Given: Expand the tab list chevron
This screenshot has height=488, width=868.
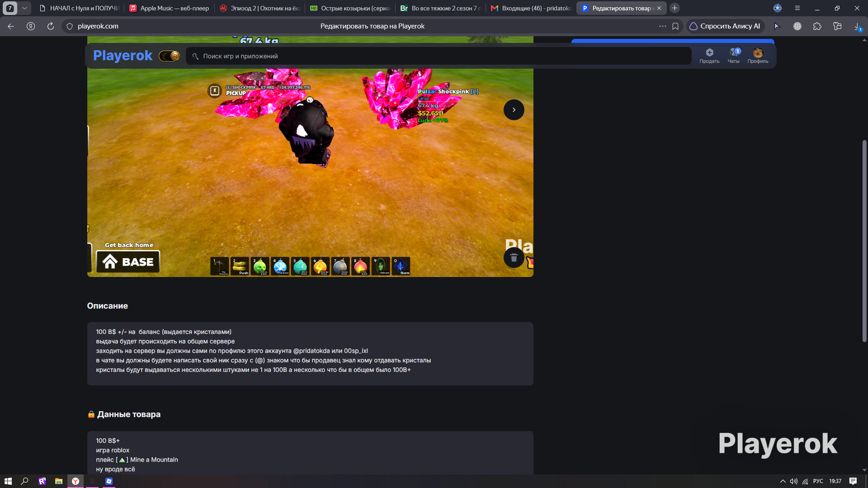Looking at the screenshot, I should coord(24,8).
